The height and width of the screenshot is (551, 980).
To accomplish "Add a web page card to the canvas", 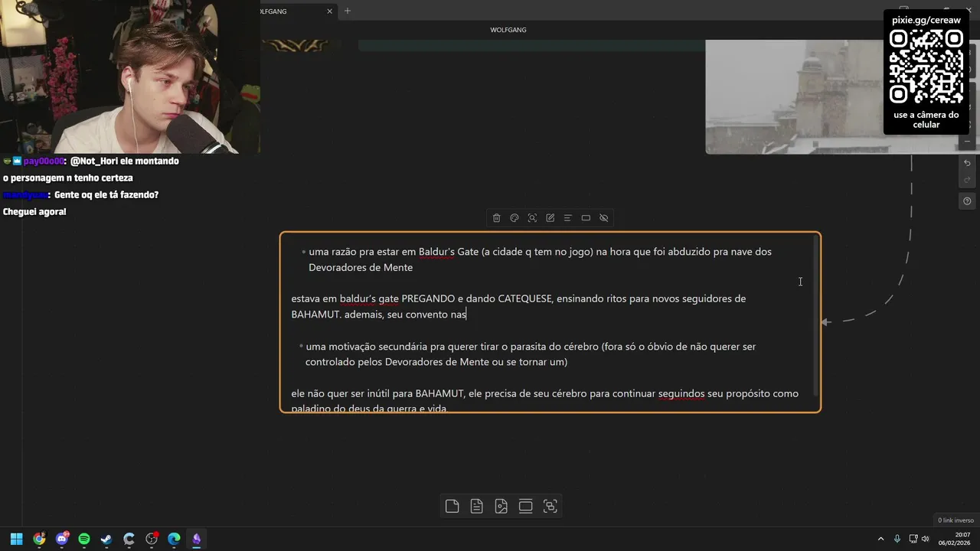I will tap(526, 506).
